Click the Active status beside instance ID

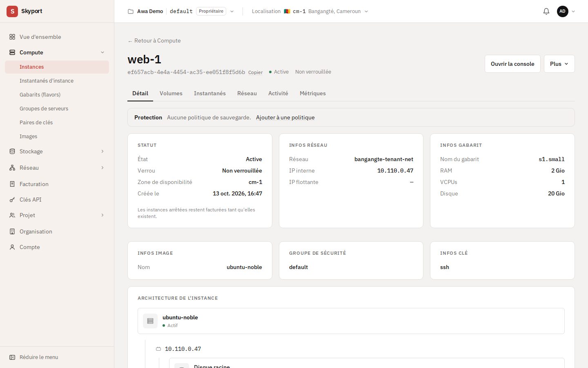(x=279, y=72)
